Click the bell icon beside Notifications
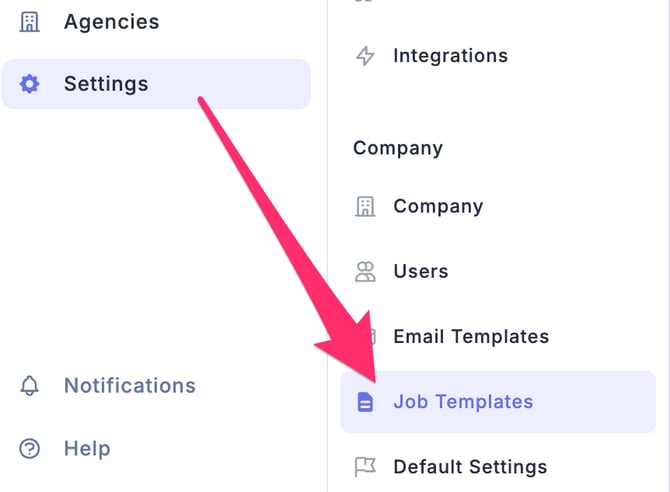This screenshot has width=670, height=492. coord(30,386)
